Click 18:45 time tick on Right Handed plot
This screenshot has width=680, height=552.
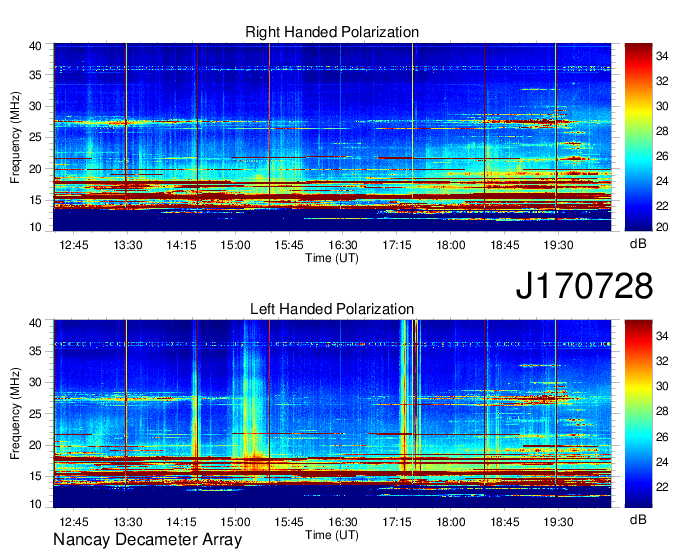[x=505, y=245]
